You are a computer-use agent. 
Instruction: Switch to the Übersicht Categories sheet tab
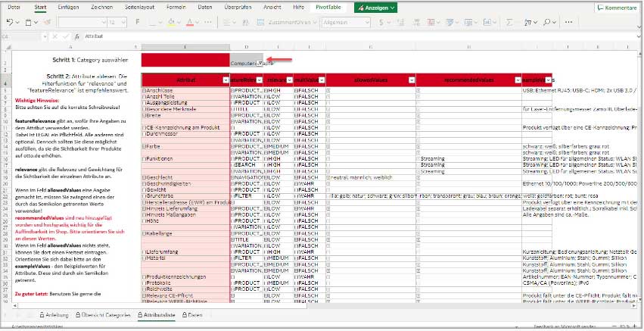tap(103, 315)
